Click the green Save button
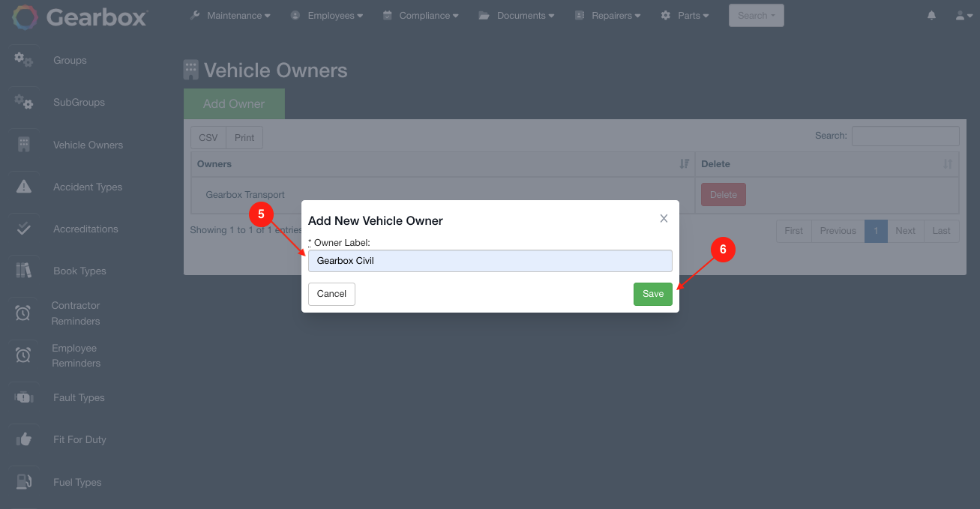Viewport: 980px width, 509px height. [653, 294]
